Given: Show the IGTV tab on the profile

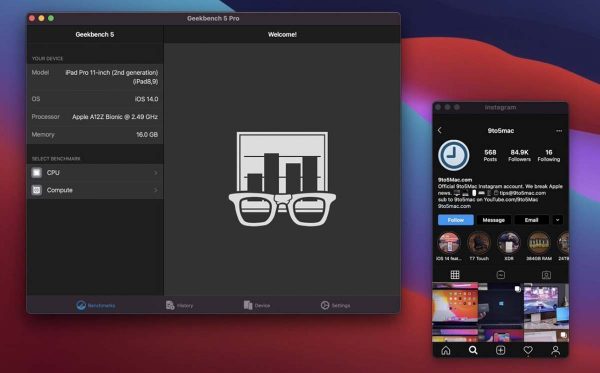Looking at the screenshot, I should click(x=501, y=275).
